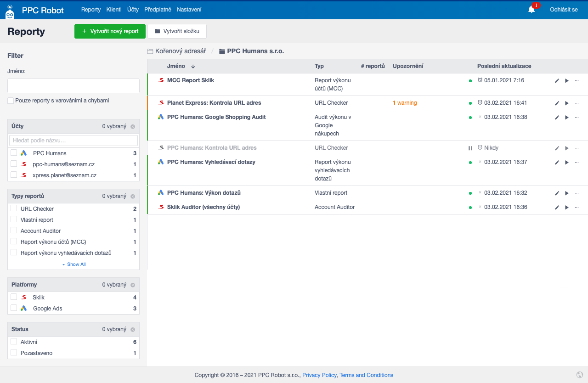Click the globe language icon in footer
Screen dimensions: 588x383
[x=580, y=375]
